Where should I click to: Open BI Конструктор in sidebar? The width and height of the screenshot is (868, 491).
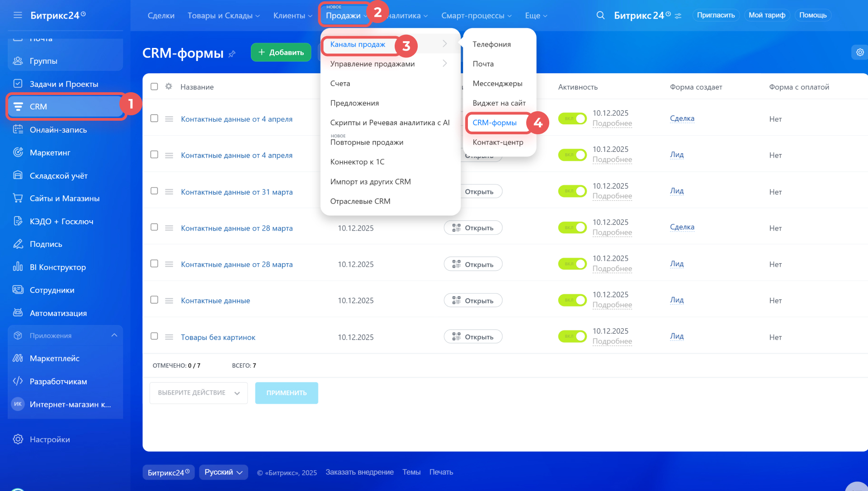point(57,267)
